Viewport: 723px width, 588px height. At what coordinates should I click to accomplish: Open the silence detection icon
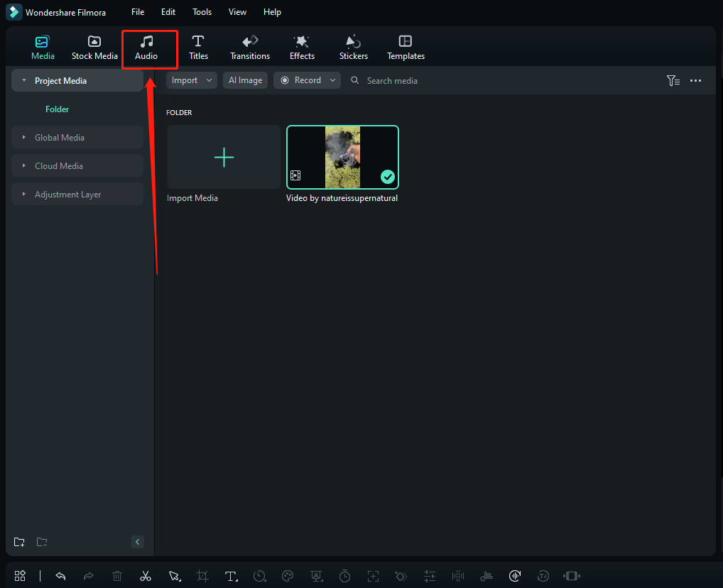458,576
